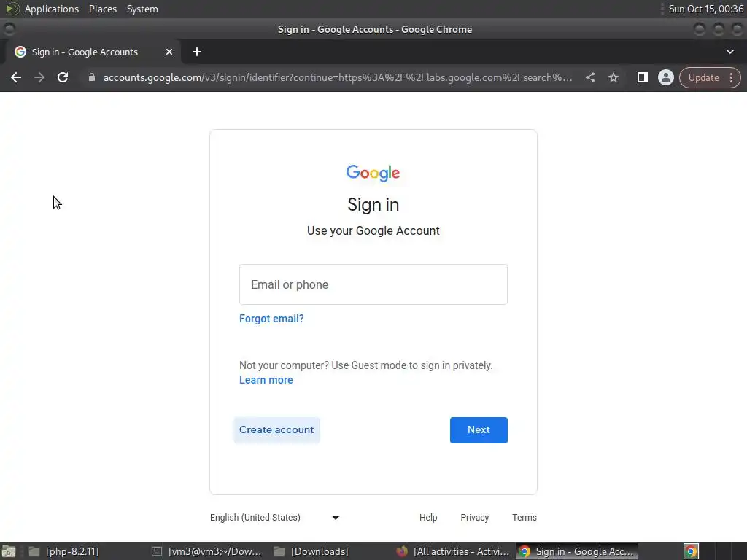The width and height of the screenshot is (747, 560).
Task: Open the Help link in footer
Action: coord(428,518)
